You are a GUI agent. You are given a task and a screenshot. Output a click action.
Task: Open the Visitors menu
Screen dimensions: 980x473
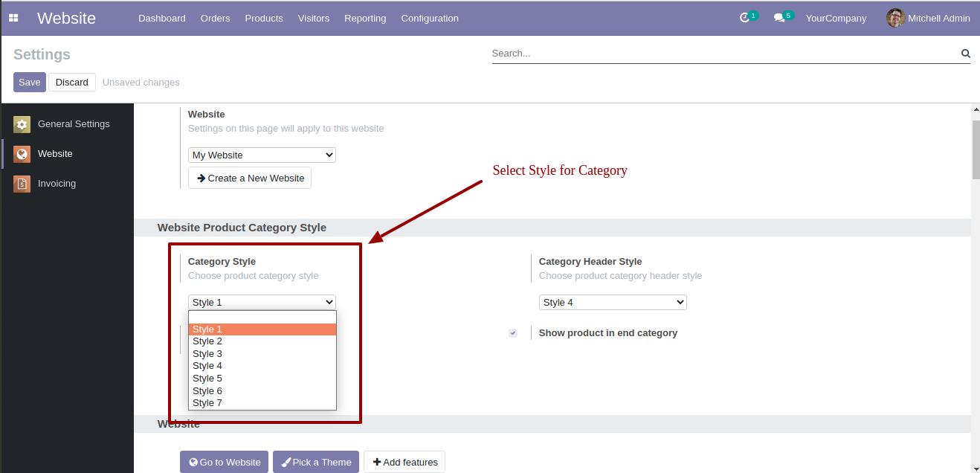(314, 18)
